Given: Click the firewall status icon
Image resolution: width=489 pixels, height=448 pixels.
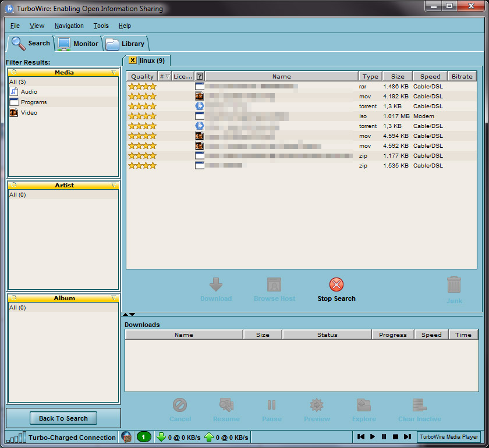Looking at the screenshot, I should 126,437.
